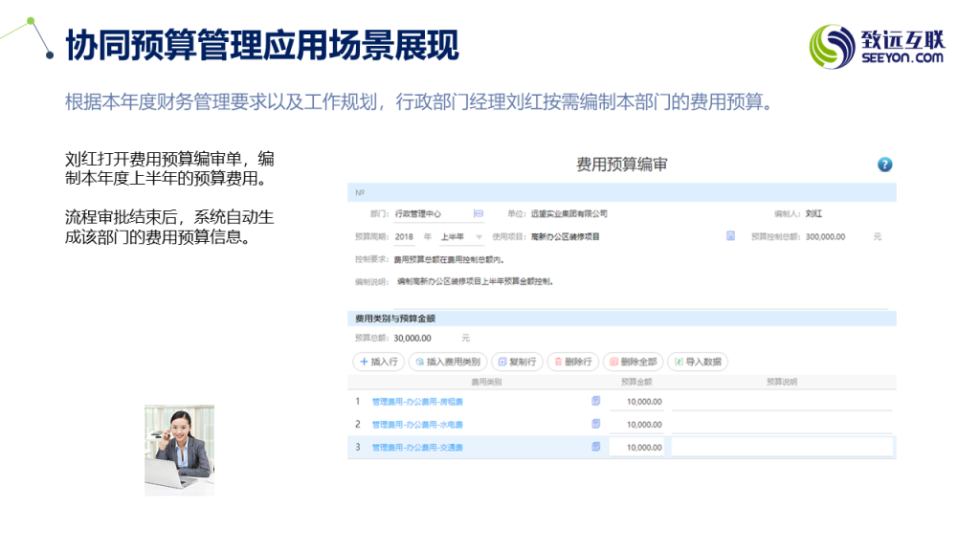Click the photo of woman on phone

[179, 450]
